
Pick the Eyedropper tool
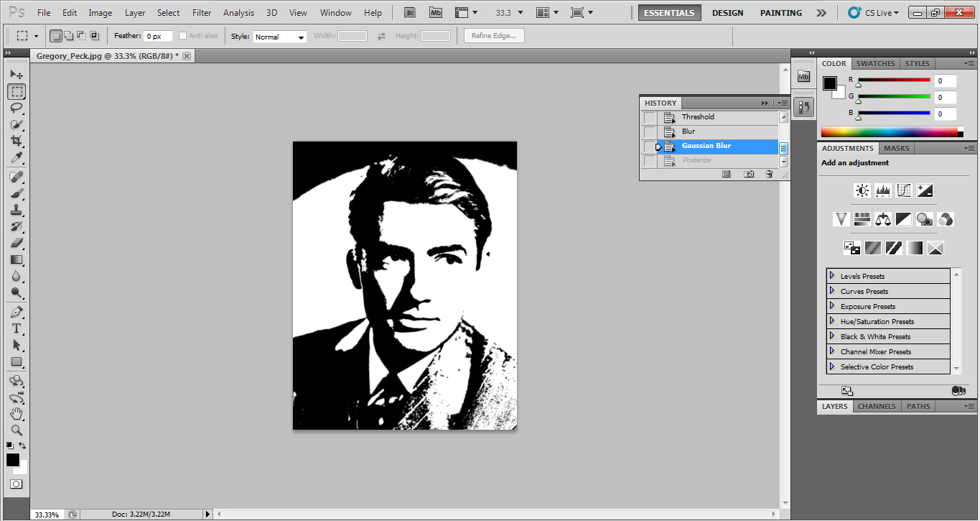16,158
